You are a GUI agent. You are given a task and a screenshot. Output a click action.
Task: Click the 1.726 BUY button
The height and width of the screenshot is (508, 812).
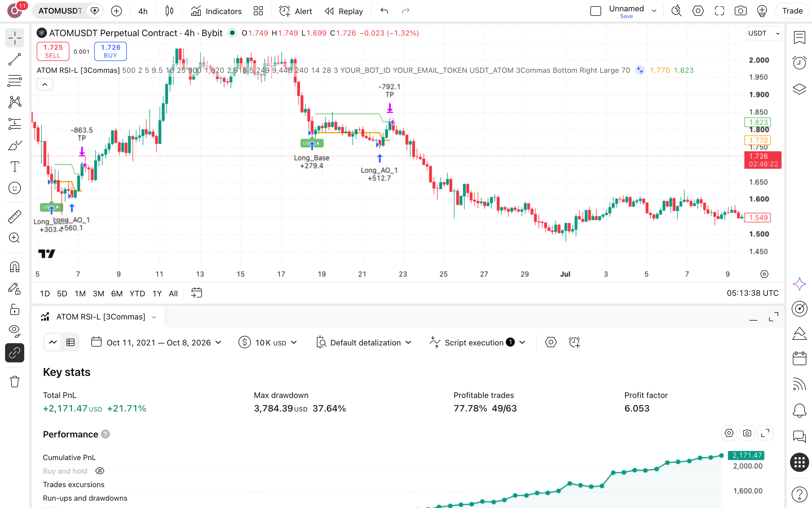[111, 51]
